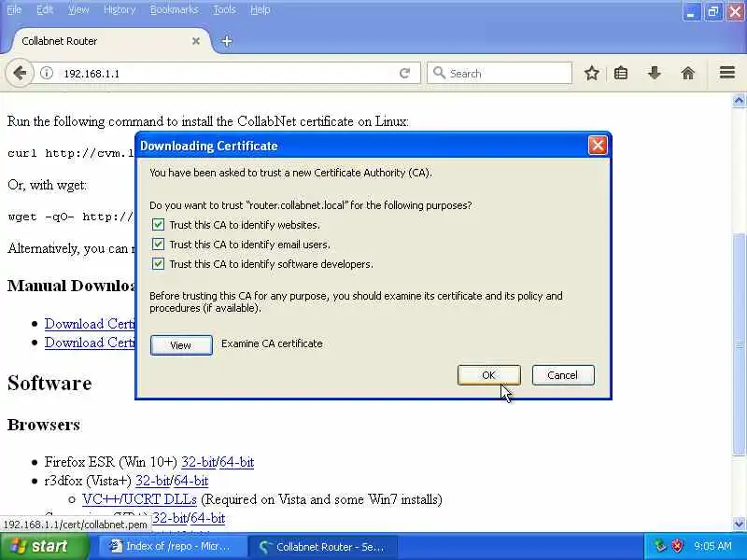
Task: Click the page scrollbar down arrow
Action: (x=739, y=525)
